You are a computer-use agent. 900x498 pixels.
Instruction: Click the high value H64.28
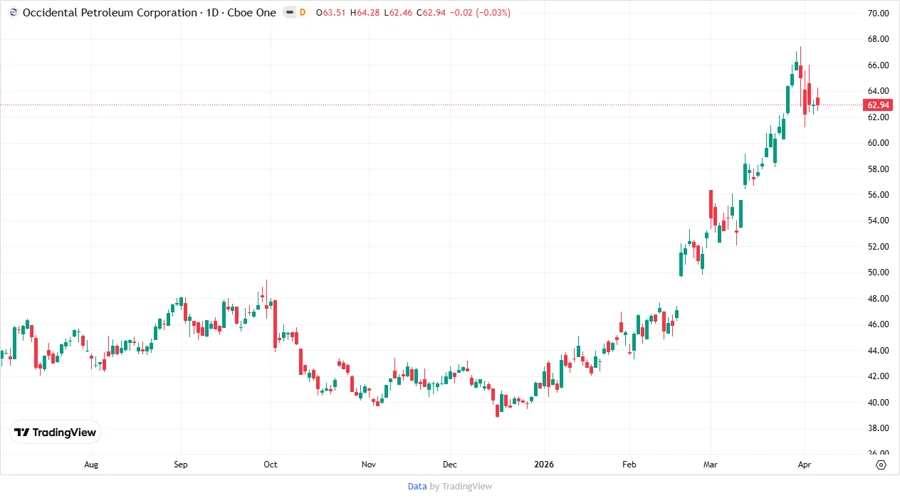point(365,12)
